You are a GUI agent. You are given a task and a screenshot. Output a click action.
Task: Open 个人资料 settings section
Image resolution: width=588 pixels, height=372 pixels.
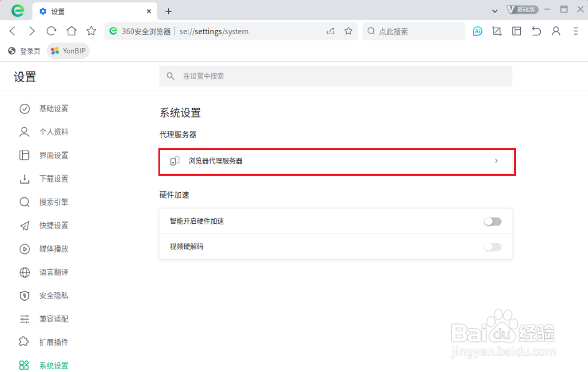point(44,132)
